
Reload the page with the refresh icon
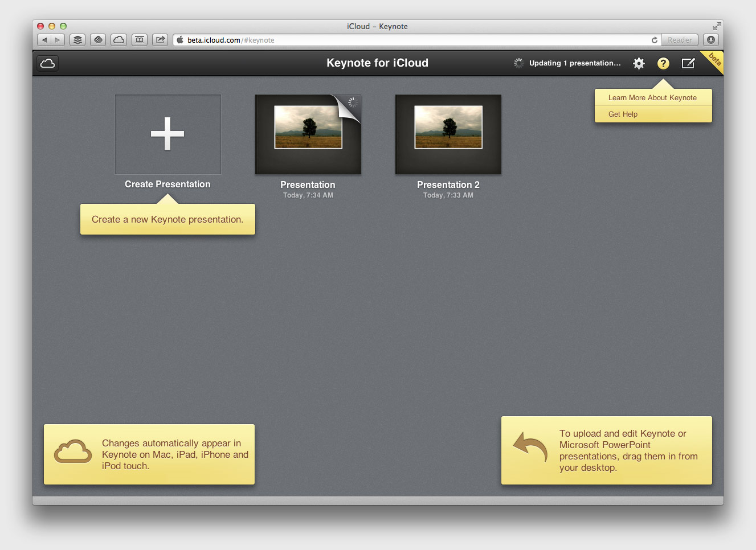click(x=655, y=40)
